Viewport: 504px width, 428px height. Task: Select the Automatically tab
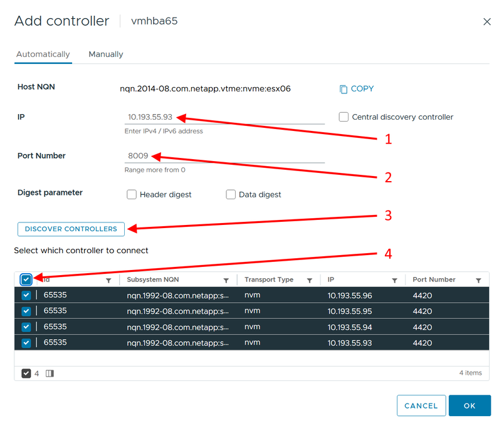(x=43, y=54)
